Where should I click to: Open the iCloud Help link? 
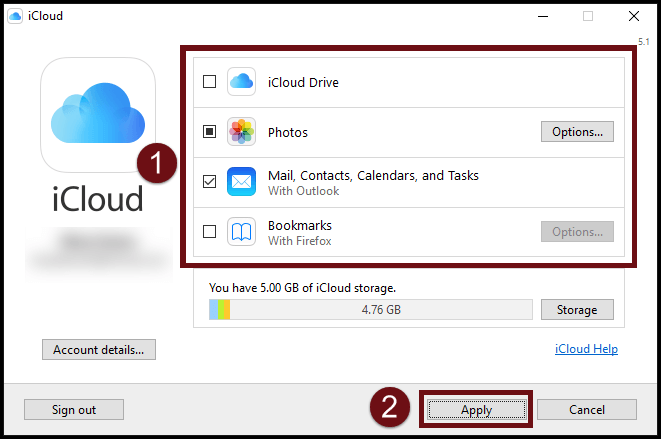coord(586,349)
